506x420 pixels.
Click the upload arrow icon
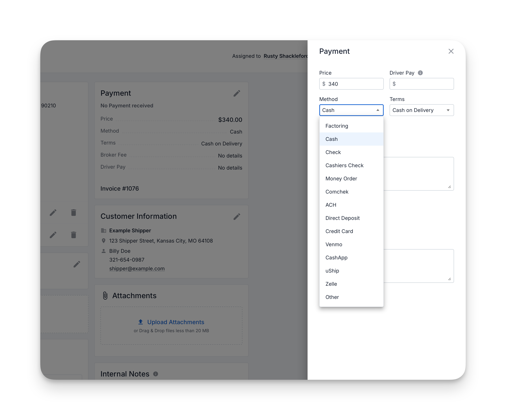pos(140,322)
